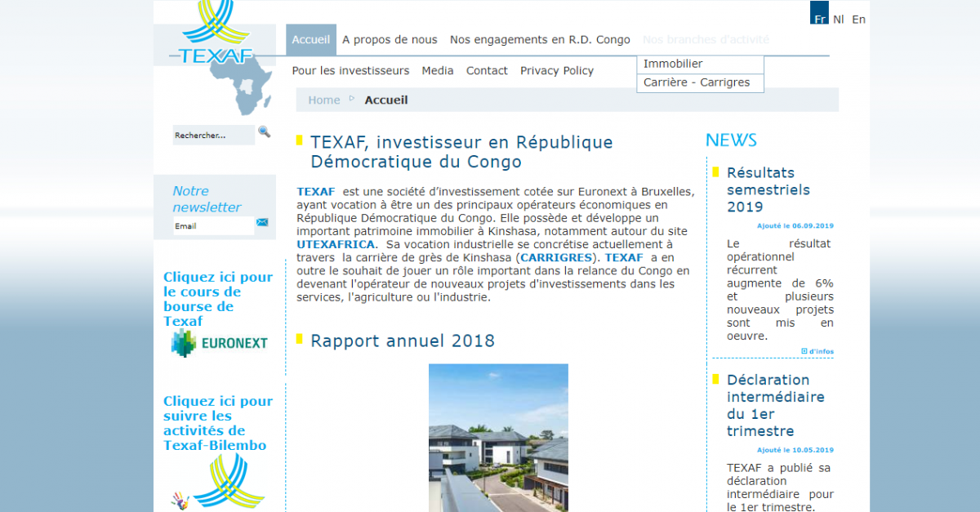This screenshot has height=512, width=980.
Task: Click the CARRIGRES link in the paragraph
Action: [x=556, y=257]
